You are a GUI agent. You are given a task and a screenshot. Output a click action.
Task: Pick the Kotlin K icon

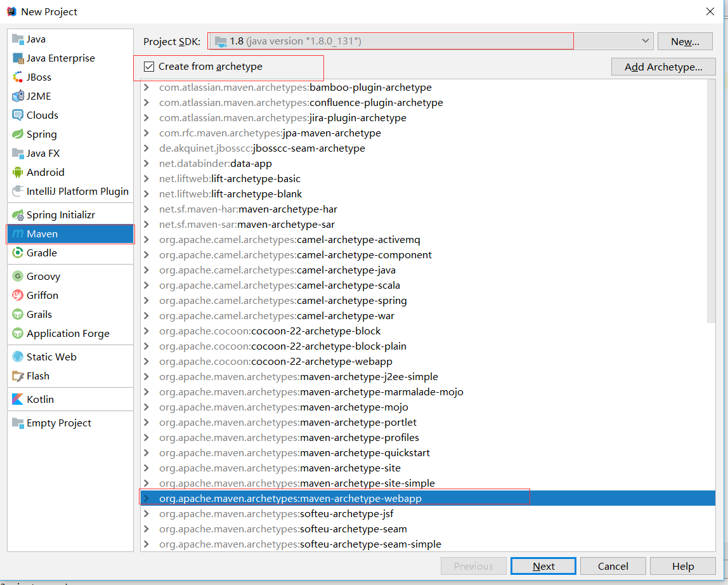[18, 400]
